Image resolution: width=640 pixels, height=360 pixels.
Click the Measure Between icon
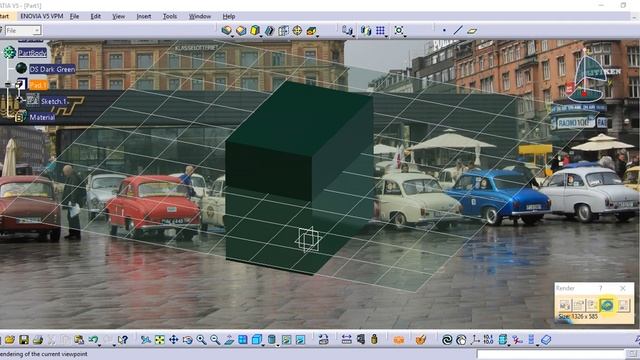[x=347, y=340]
